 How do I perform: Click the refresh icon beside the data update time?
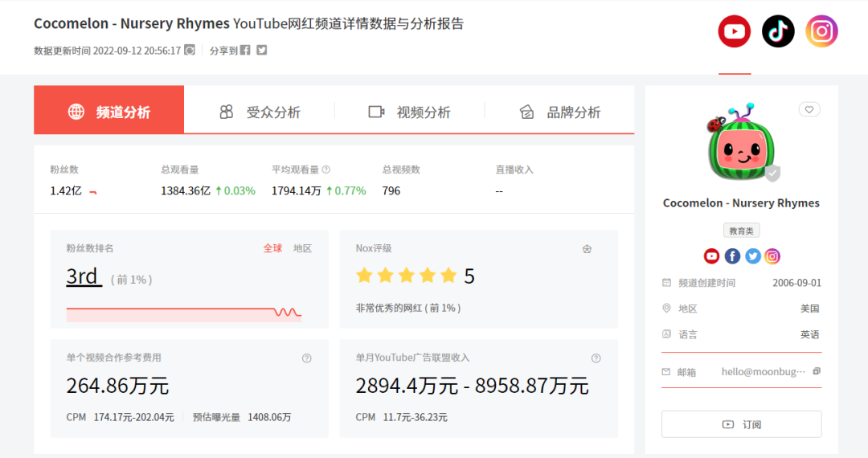(x=190, y=50)
